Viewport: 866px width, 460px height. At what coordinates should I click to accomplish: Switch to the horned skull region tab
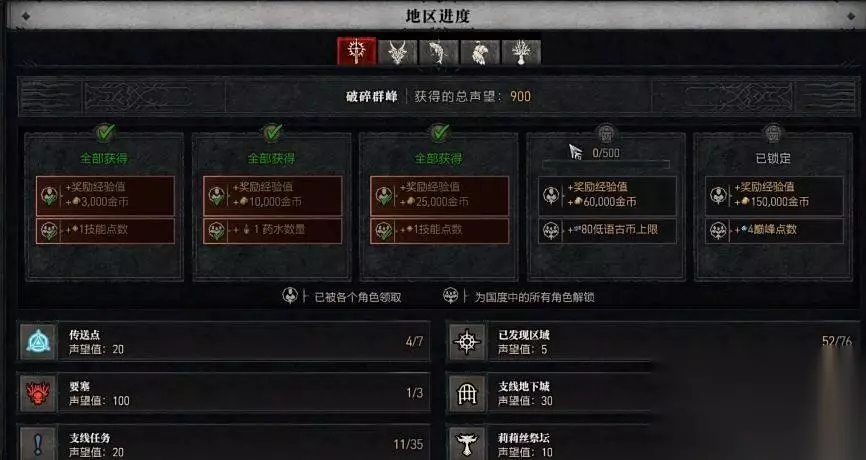[x=398, y=52]
